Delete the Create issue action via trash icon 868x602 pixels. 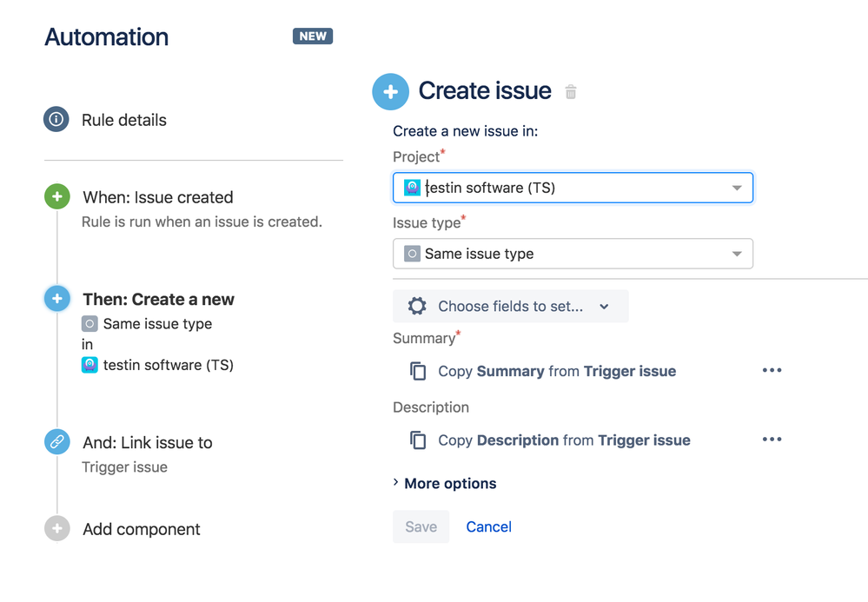click(x=571, y=91)
